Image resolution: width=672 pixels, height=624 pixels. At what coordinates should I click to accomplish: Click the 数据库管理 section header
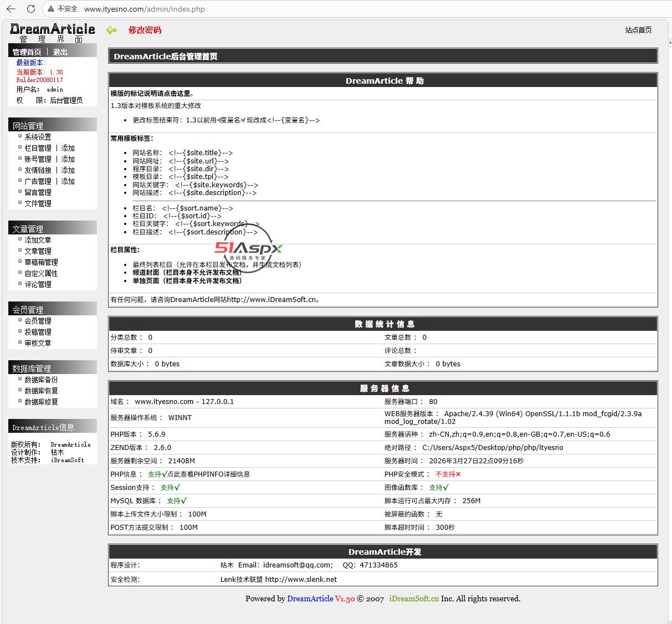pos(53,368)
